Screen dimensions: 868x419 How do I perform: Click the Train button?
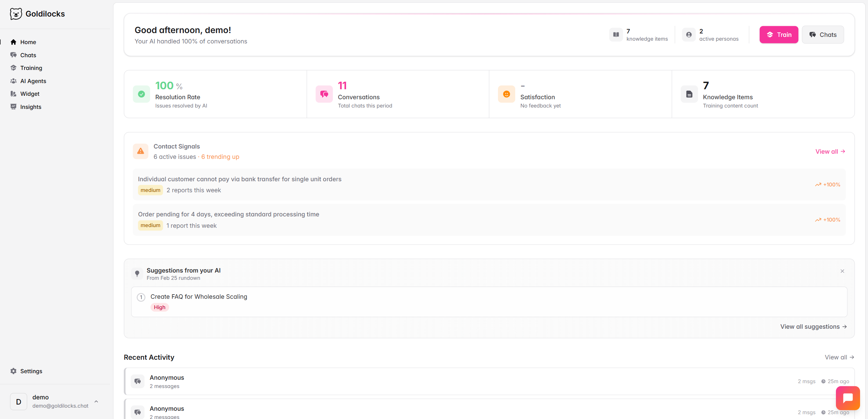[779, 34]
